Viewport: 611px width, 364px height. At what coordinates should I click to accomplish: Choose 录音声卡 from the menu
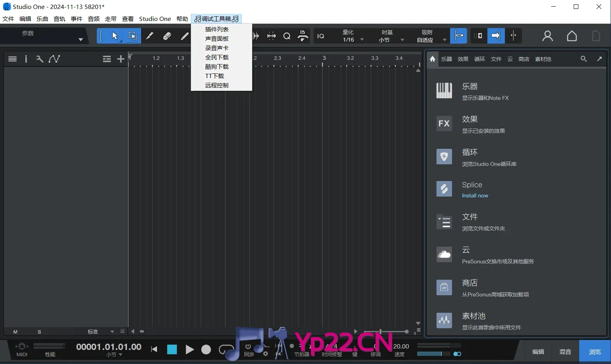tap(222, 48)
